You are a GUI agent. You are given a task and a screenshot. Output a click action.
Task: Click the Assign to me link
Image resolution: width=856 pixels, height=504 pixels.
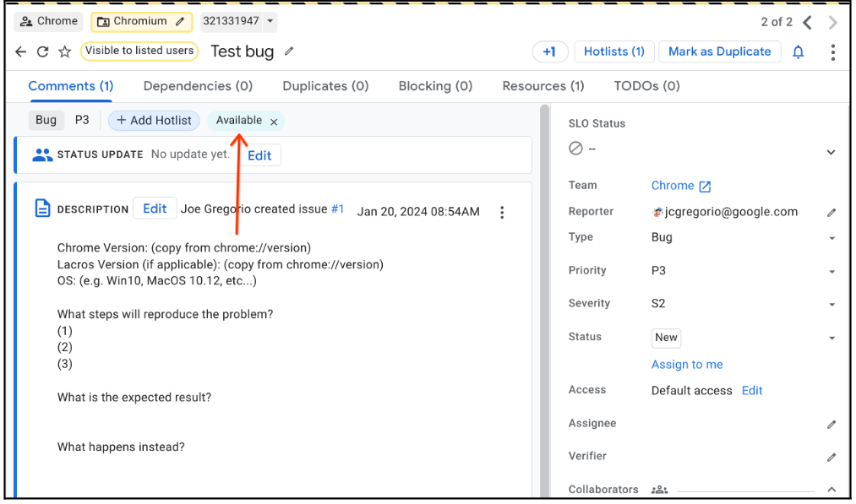687,365
